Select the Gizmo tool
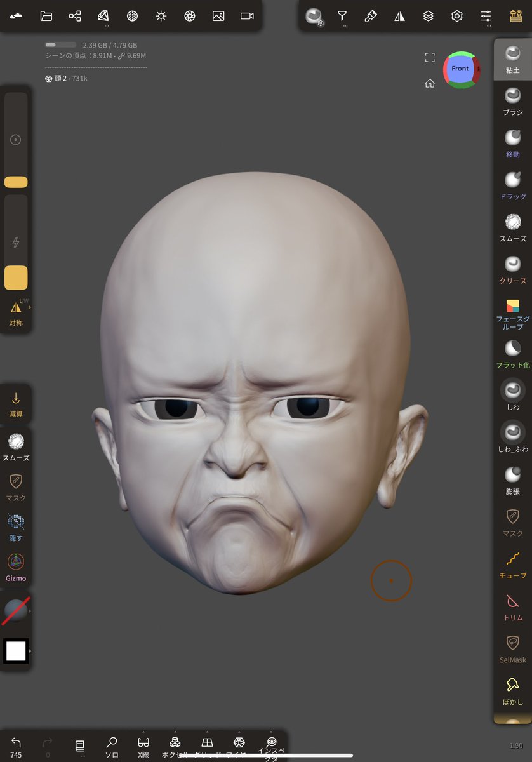532x762 pixels. point(16,567)
